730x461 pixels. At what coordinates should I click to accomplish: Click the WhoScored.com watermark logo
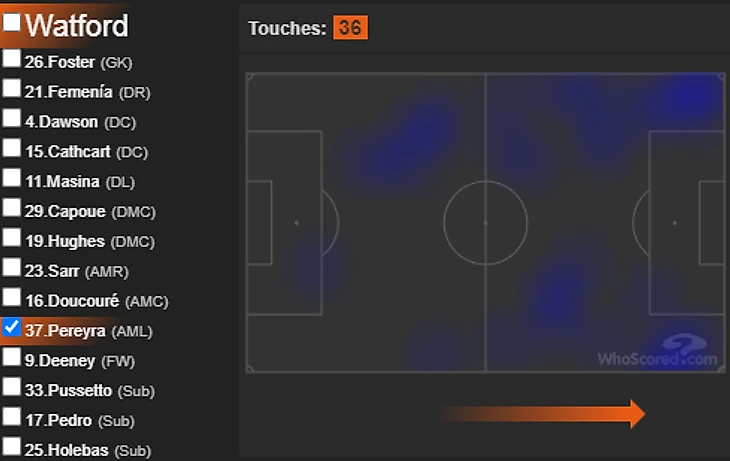pos(658,352)
